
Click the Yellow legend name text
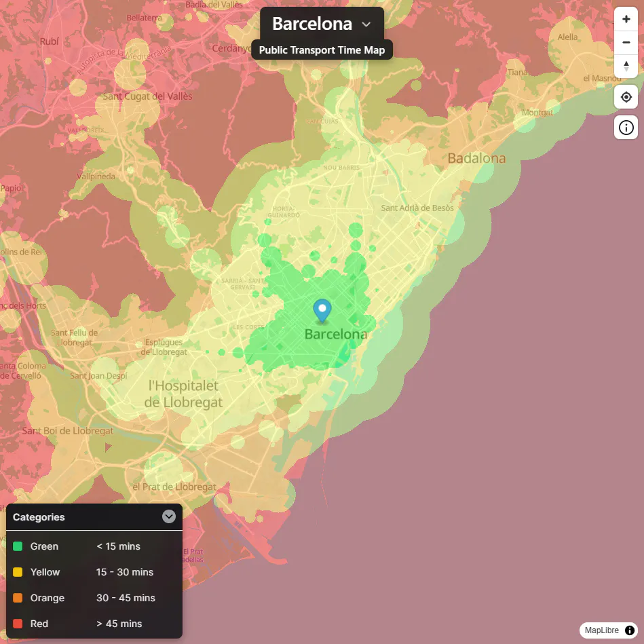click(x=45, y=572)
